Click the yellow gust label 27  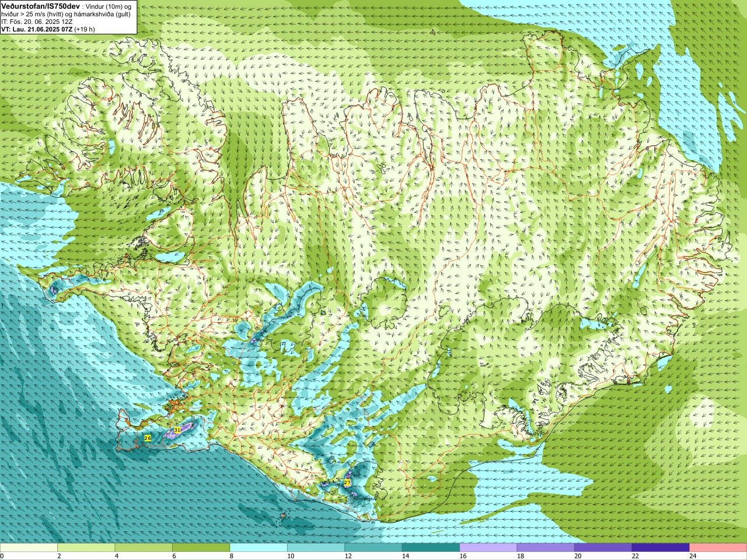tap(347, 483)
